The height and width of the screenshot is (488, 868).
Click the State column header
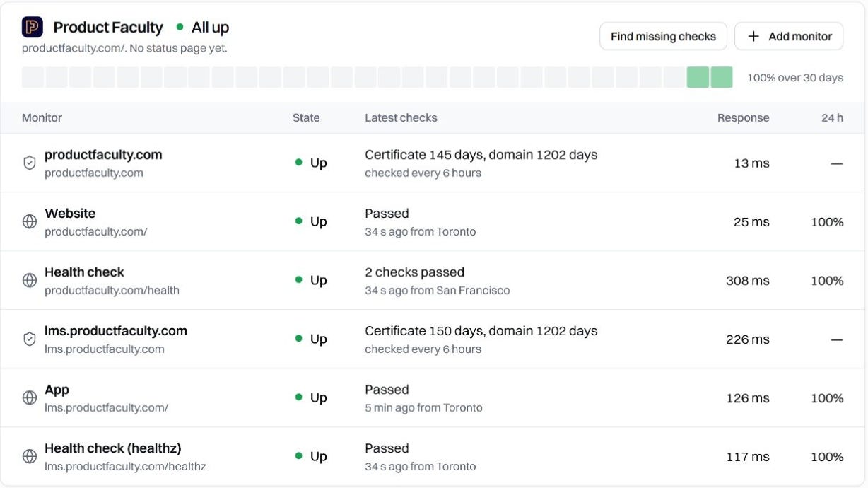pos(306,118)
